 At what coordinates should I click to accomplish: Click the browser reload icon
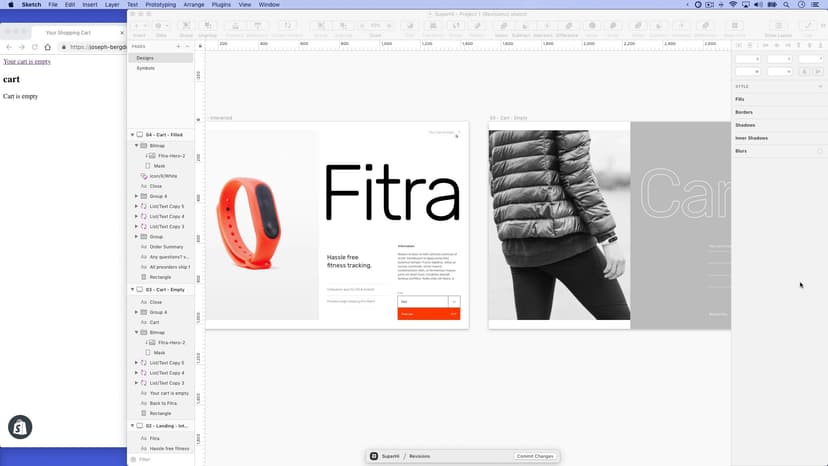(34, 47)
